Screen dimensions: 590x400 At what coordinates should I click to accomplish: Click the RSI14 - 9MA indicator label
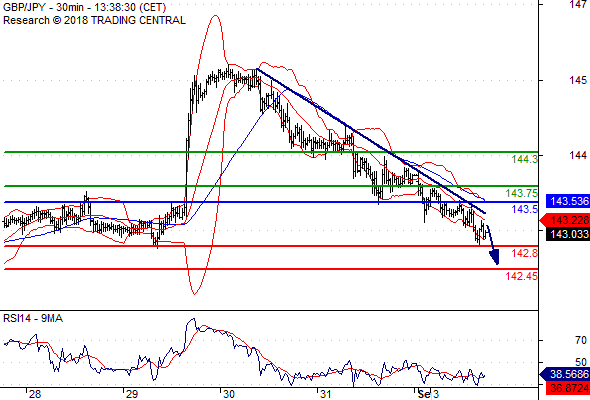tap(33, 319)
